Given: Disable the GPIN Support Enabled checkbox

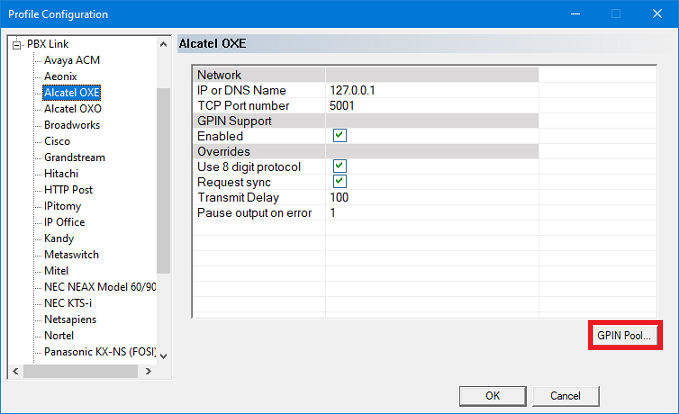Looking at the screenshot, I should [x=340, y=136].
